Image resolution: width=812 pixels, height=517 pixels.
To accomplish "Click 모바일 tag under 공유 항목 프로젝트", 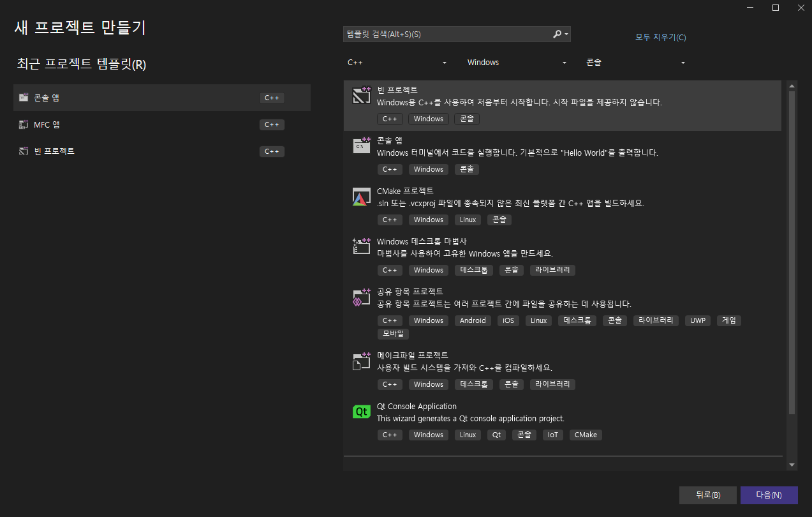I will click(x=393, y=334).
